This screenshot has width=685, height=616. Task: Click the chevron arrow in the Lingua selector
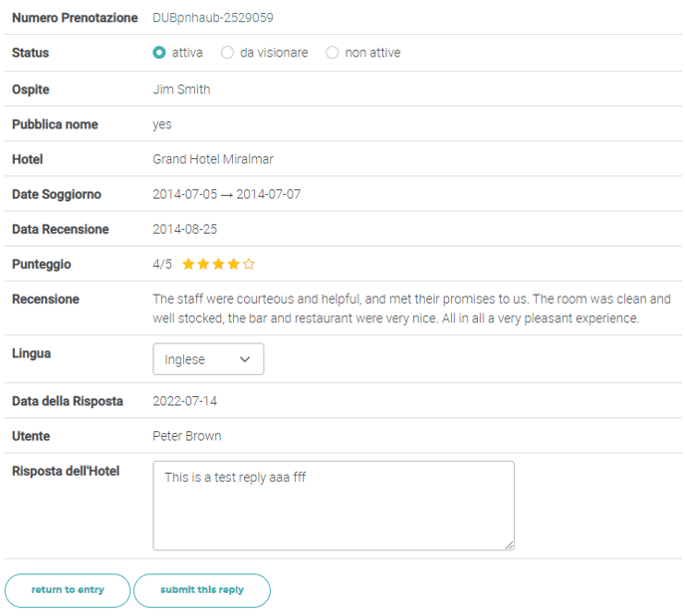coord(245,359)
